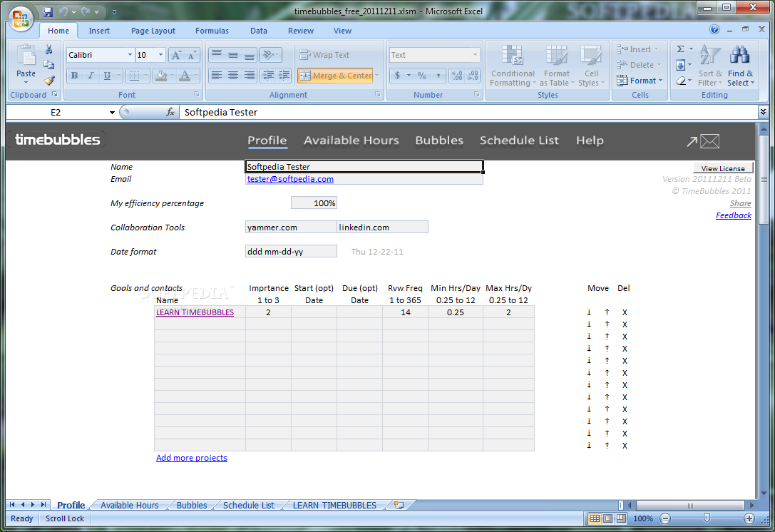The height and width of the screenshot is (532, 775).
Task: Toggle Bold formatting
Action: (x=74, y=76)
